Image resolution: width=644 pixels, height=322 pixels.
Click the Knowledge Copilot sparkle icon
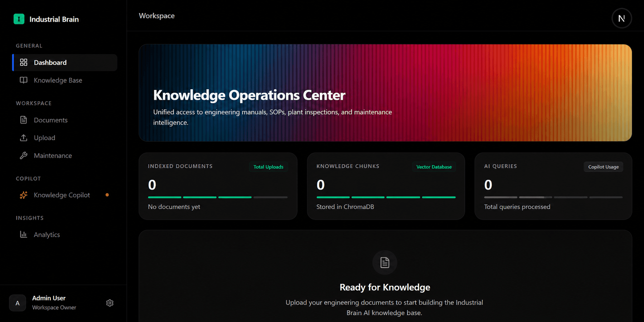(24, 195)
